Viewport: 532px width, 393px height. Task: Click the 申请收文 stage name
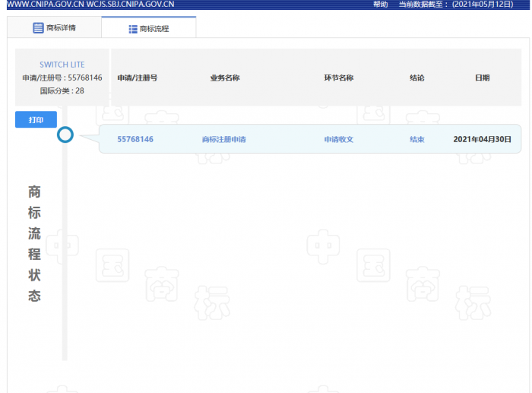tap(338, 139)
